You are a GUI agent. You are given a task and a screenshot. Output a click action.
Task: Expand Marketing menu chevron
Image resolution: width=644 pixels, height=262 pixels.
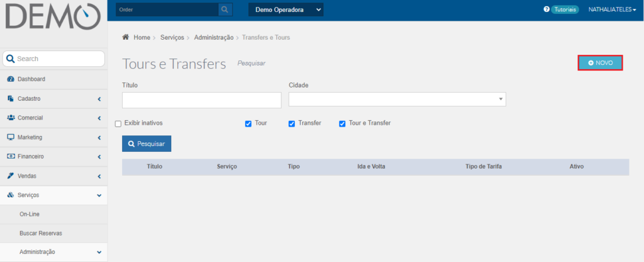[99, 138]
